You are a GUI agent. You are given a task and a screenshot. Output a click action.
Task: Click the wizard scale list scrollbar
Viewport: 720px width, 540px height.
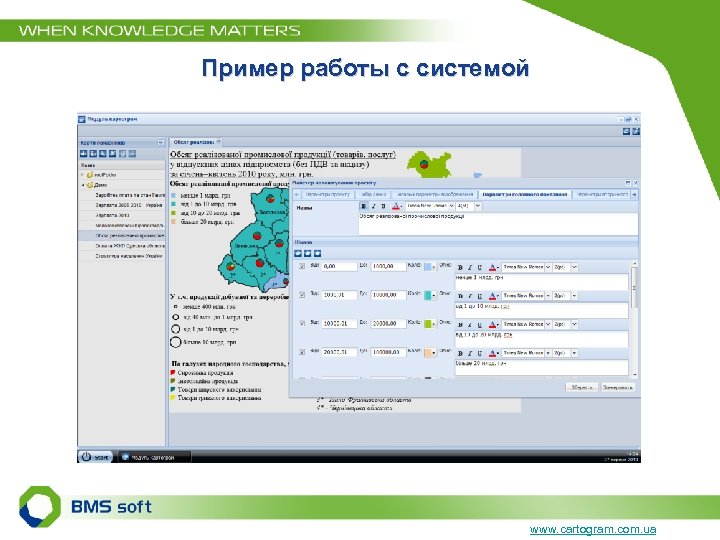pyautogui.click(x=635, y=319)
